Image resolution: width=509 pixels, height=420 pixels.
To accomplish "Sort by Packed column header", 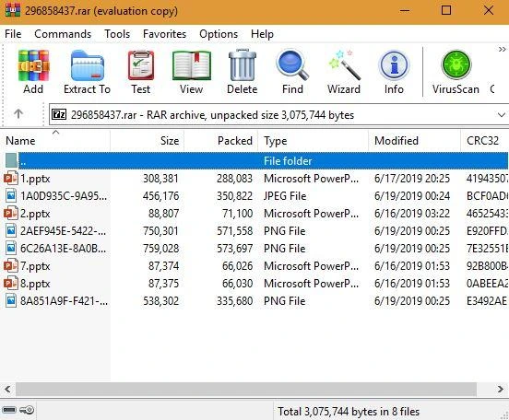I will 221,141.
